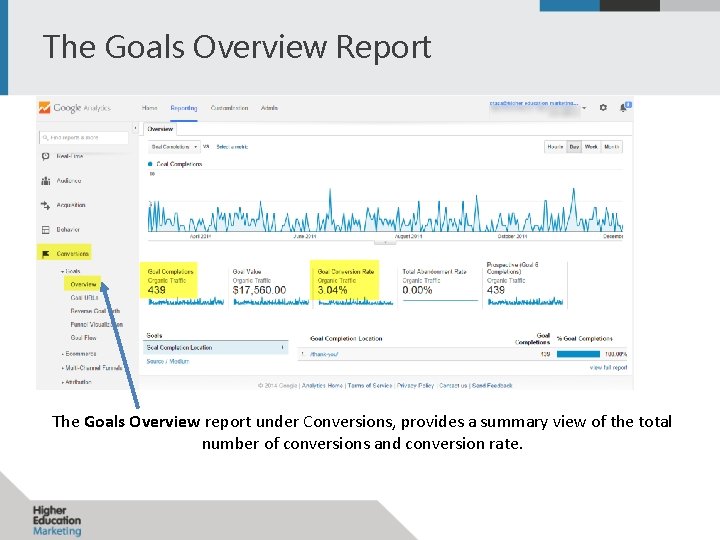
Task: Switch chart to Week view
Action: (591, 147)
